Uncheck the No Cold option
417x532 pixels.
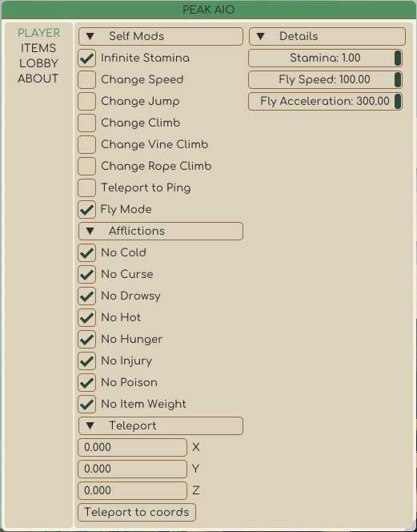[x=86, y=252]
